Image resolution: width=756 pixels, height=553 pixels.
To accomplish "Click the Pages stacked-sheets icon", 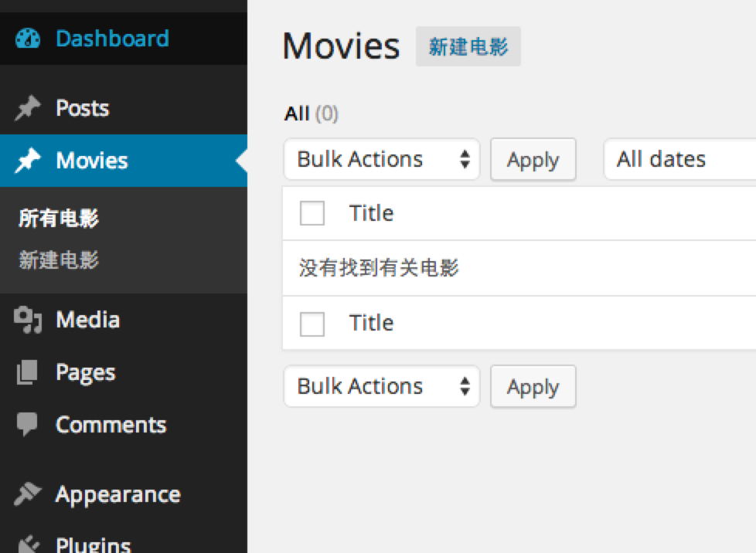I will click(27, 373).
